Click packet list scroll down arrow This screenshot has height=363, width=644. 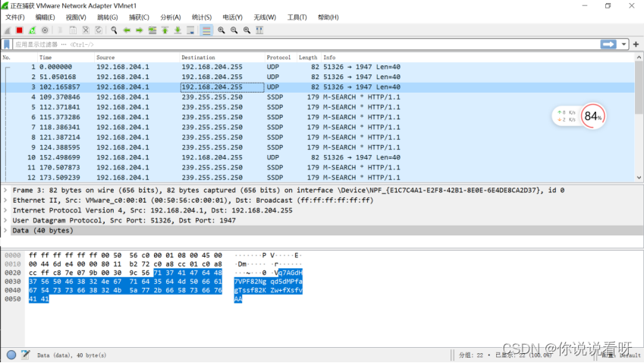point(639,178)
